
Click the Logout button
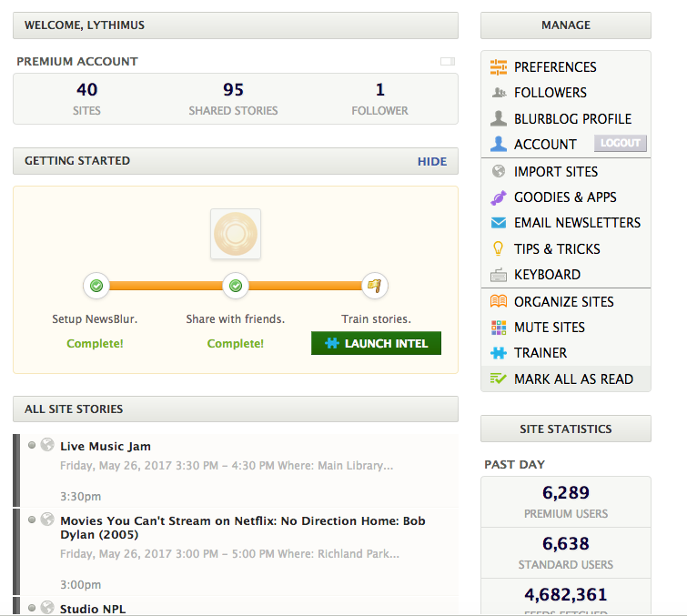click(x=620, y=143)
